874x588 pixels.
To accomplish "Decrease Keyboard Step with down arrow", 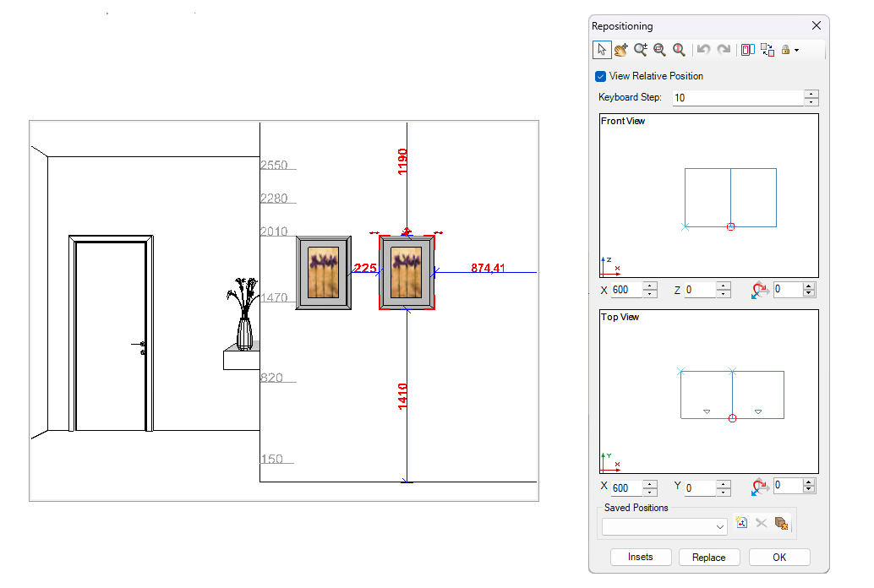I will (x=811, y=102).
